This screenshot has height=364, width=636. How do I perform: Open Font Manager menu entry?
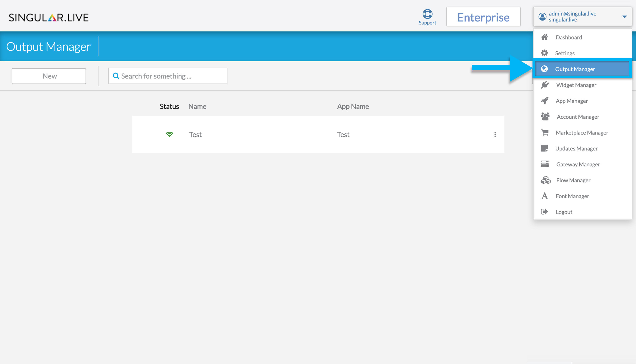[x=582, y=196]
